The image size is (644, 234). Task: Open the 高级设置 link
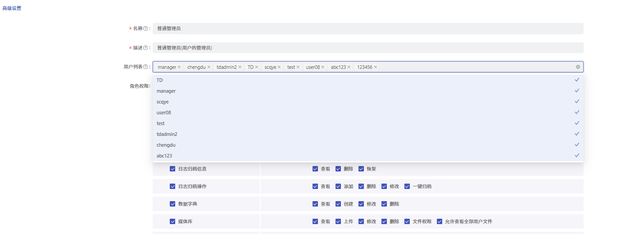click(x=12, y=8)
